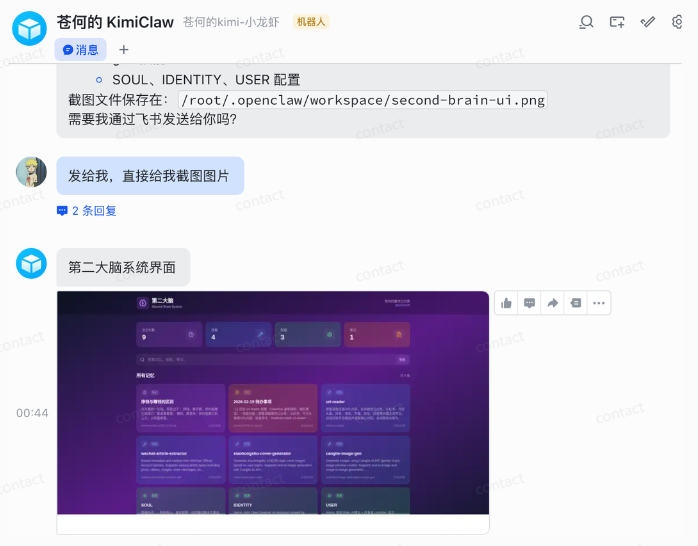Open more actions ellipsis menu

coord(599,303)
